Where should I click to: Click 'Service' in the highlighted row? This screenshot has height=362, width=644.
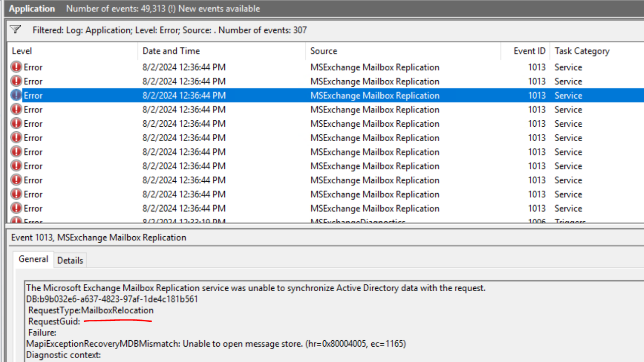click(568, 96)
